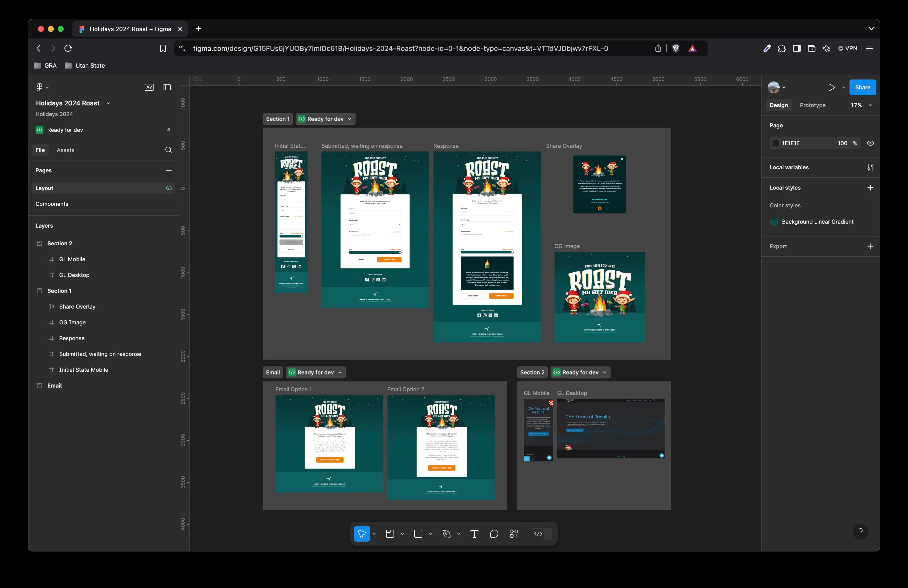
Task: Open the browser extensions puzzle icon
Action: tap(782, 48)
